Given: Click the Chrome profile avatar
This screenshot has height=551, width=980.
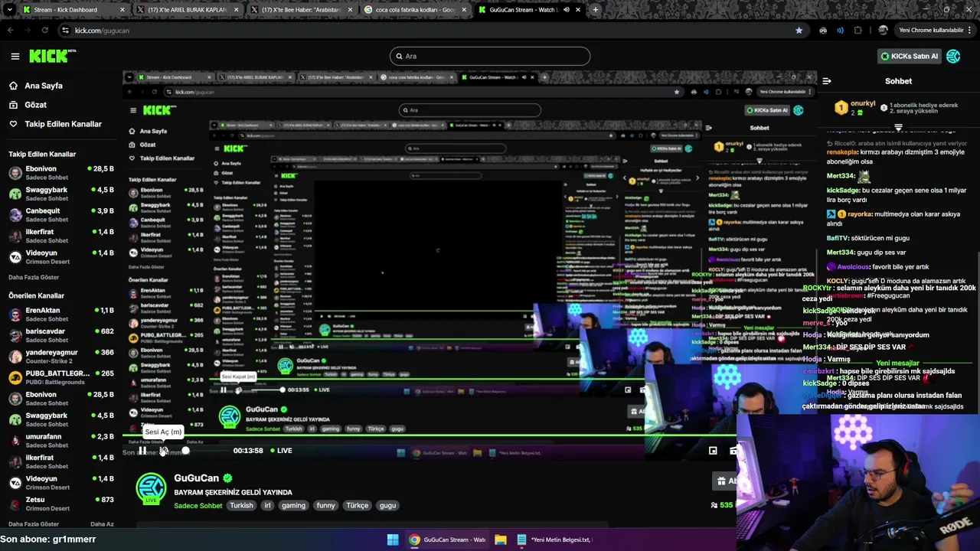Looking at the screenshot, I should (x=883, y=31).
